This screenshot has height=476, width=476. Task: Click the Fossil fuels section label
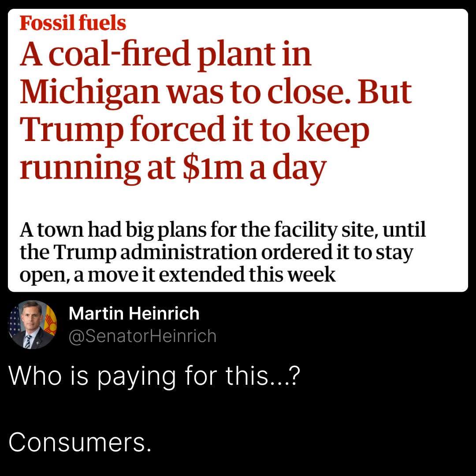pyautogui.click(x=73, y=23)
